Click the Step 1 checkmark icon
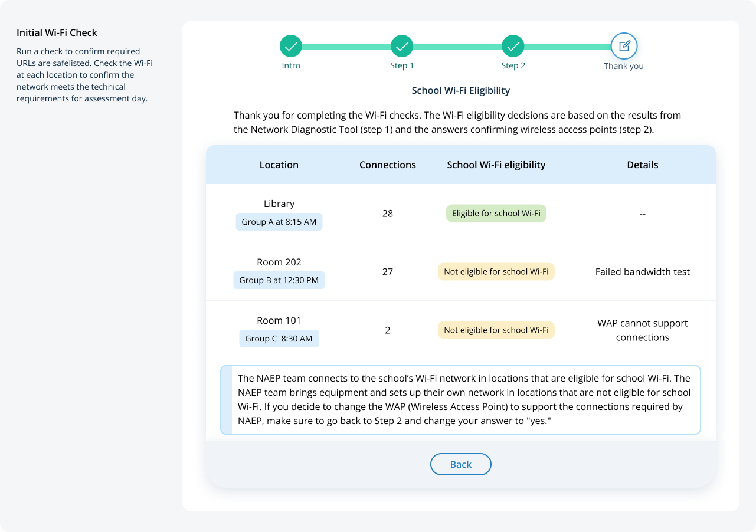This screenshot has width=756, height=532. coord(402,46)
